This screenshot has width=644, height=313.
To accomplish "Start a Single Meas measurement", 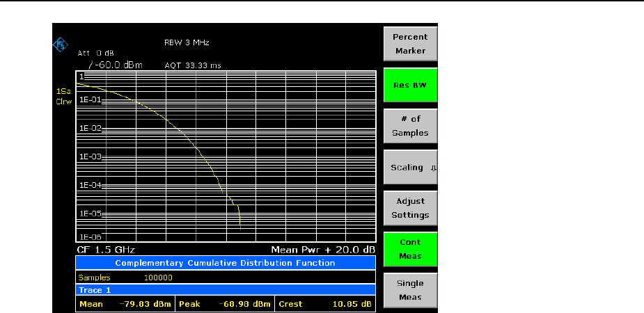I will 410,290.
